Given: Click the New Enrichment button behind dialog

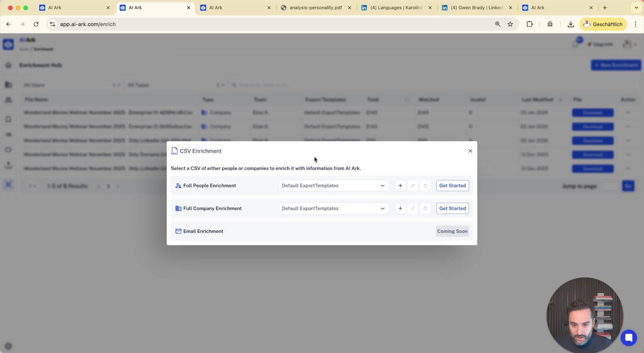Looking at the screenshot, I should click(x=616, y=65).
